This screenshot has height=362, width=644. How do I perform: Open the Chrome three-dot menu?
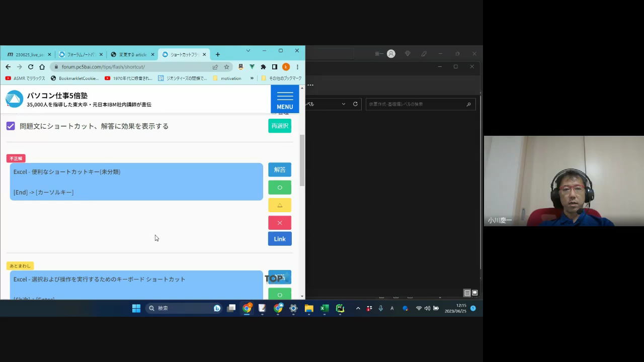point(297,67)
